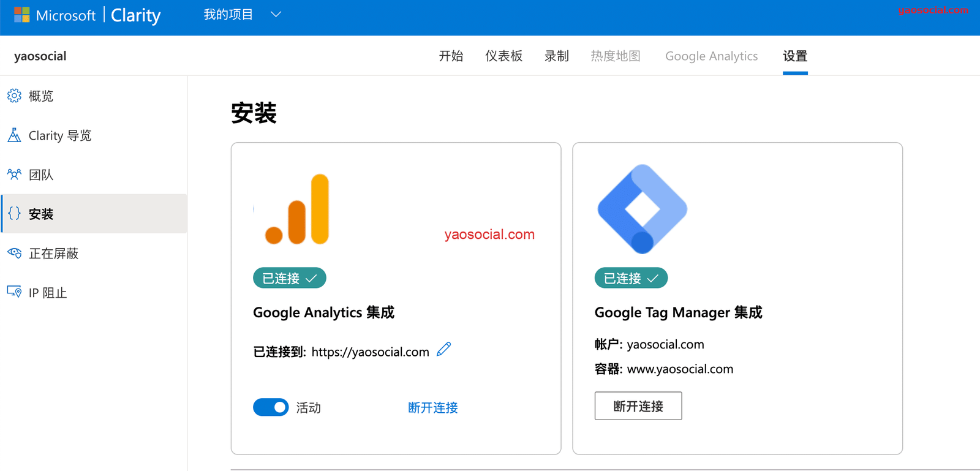Expand the 我的项目 dropdown chevron
The width and height of the screenshot is (980, 471).
coord(276,15)
